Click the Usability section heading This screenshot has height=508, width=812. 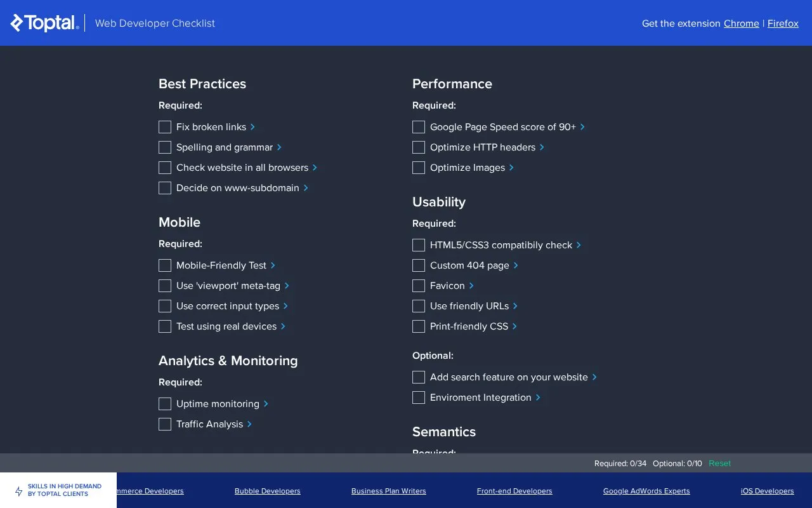click(x=439, y=202)
